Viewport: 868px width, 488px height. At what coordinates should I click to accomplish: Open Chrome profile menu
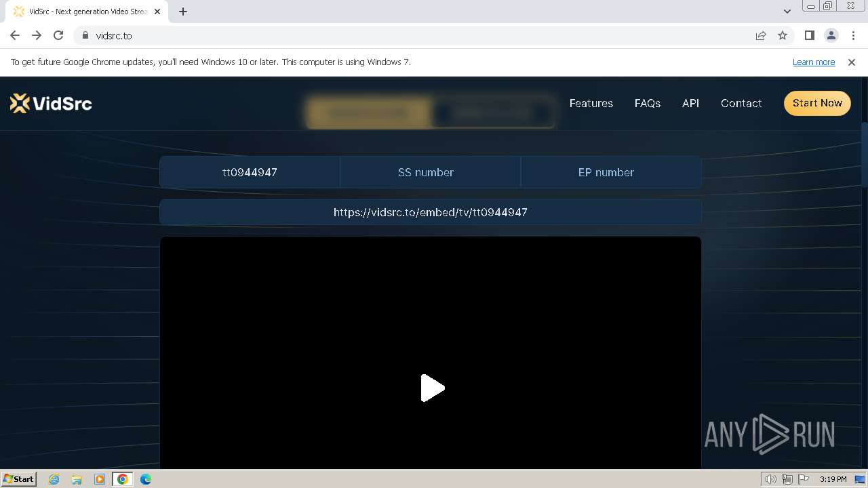(831, 35)
